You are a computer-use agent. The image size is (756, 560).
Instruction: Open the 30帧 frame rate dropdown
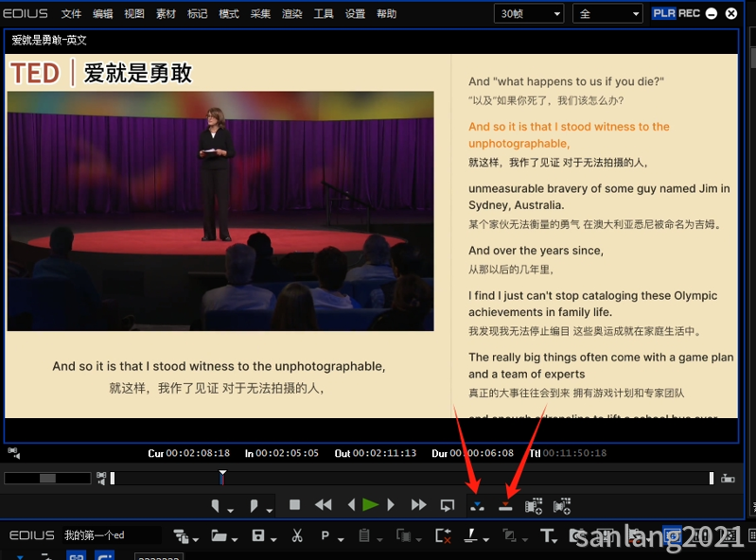point(529,13)
